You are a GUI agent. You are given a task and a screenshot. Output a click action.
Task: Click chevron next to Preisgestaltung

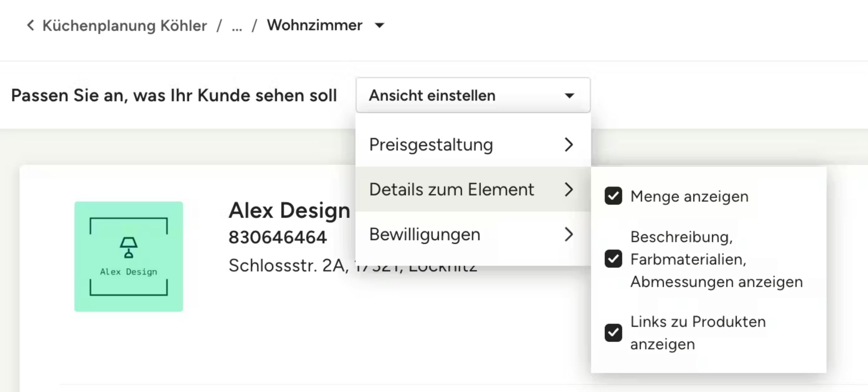coord(569,145)
